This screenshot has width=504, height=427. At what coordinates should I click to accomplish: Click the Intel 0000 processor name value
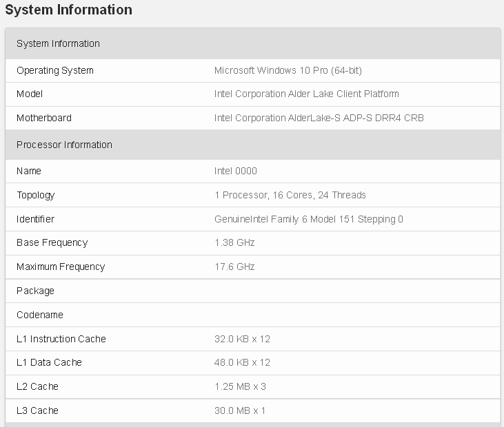[235, 171]
